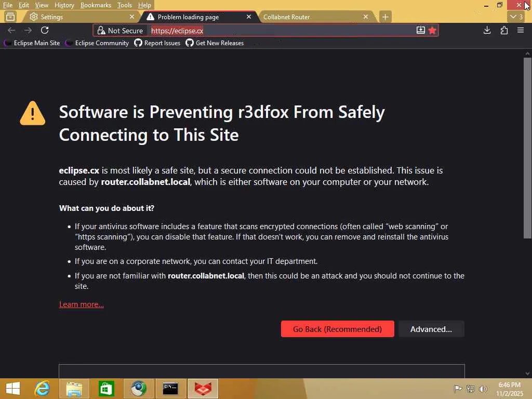The width and height of the screenshot is (532, 399).
Task: Open the Eclipse Community bookmark
Action: coord(97,43)
